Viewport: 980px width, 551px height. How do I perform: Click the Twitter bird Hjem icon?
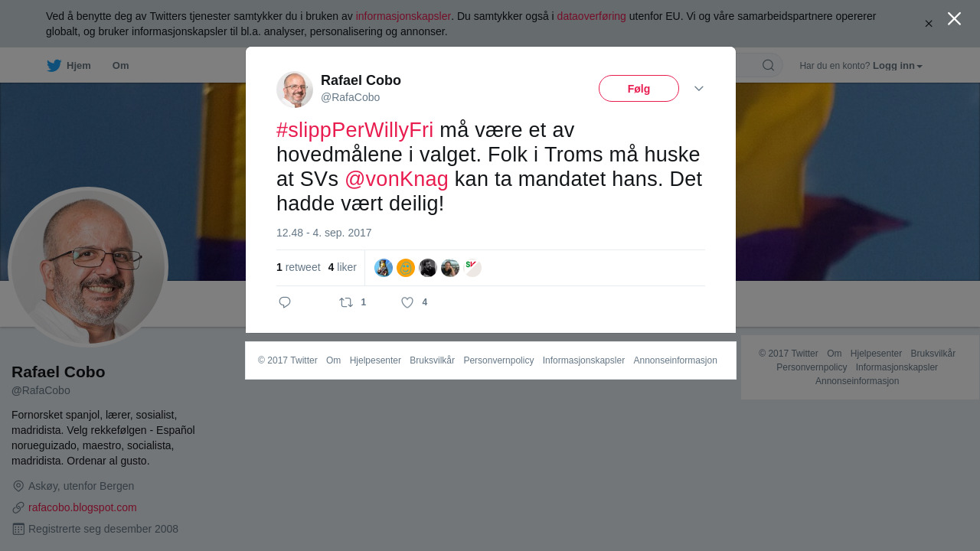tap(54, 66)
